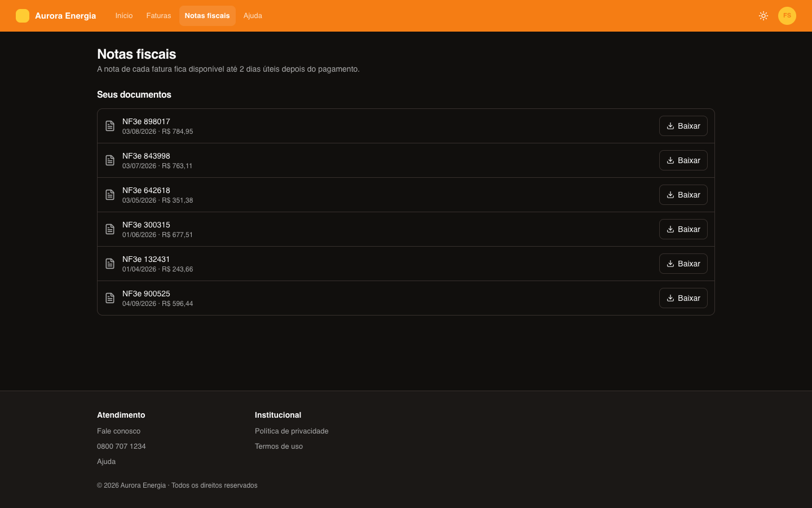Download invoice dated 01/04/2026
This screenshot has height=508, width=812.
[683, 264]
